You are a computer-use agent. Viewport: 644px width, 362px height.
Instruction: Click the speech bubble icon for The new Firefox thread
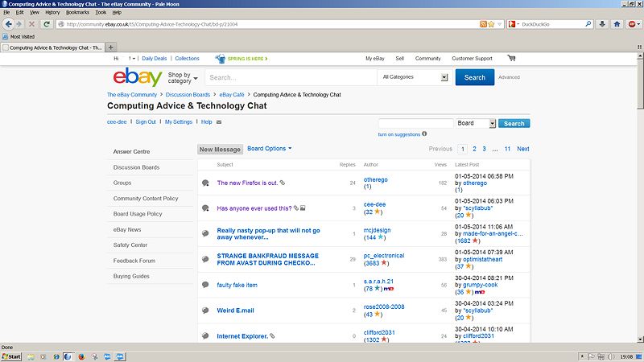click(x=205, y=183)
